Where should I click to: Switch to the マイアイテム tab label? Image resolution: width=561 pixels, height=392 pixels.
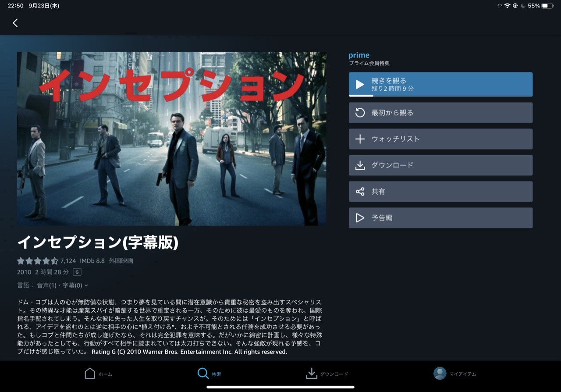click(x=463, y=374)
